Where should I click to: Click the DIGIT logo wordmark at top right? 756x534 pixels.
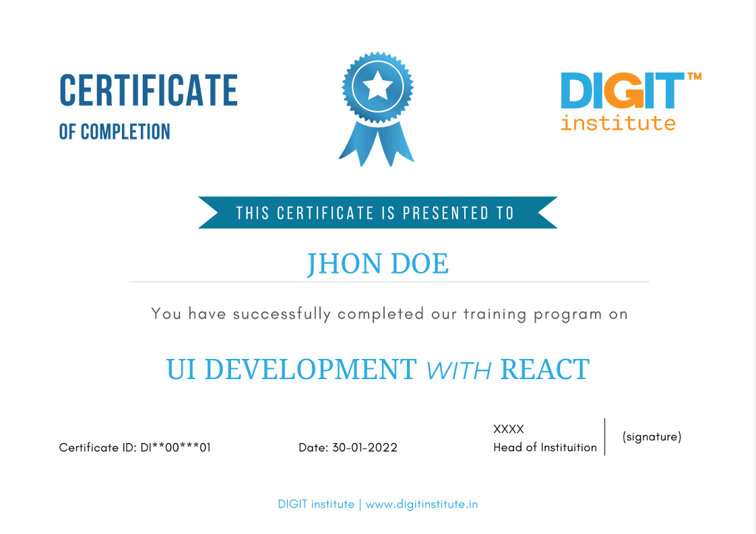tap(622, 92)
